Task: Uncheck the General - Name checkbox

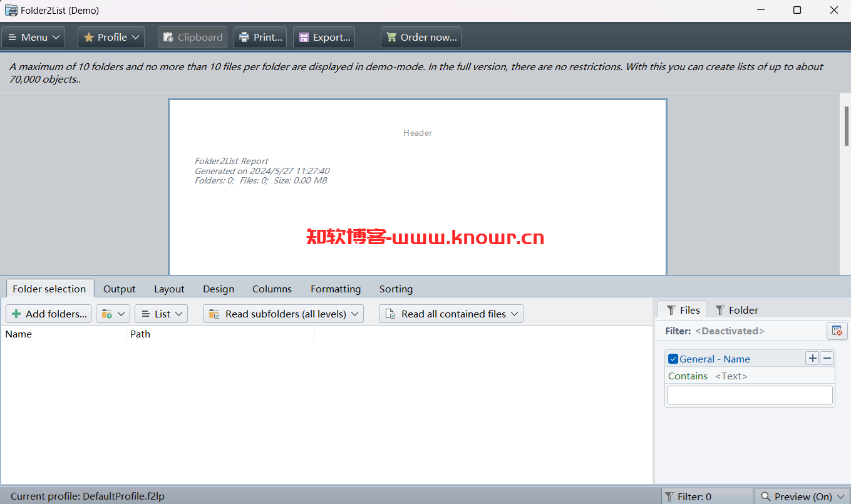Action: pyautogui.click(x=673, y=359)
